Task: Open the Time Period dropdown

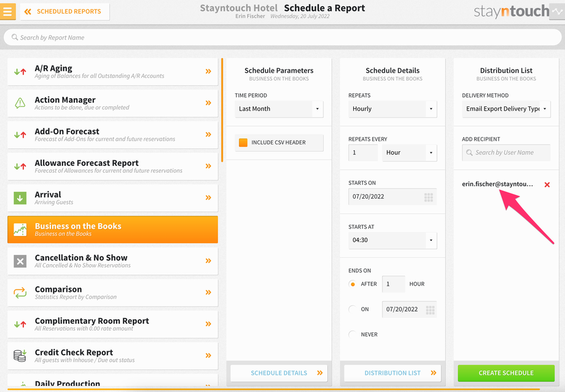Action: (x=279, y=109)
